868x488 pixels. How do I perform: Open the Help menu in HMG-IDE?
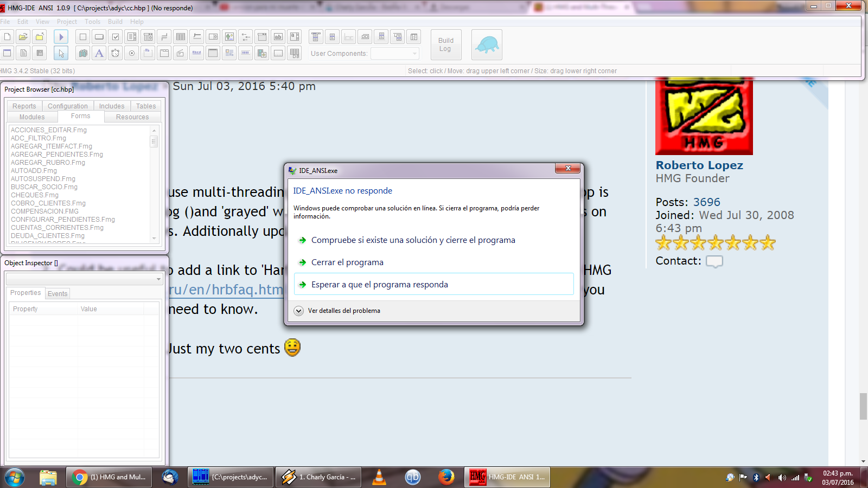[137, 22]
